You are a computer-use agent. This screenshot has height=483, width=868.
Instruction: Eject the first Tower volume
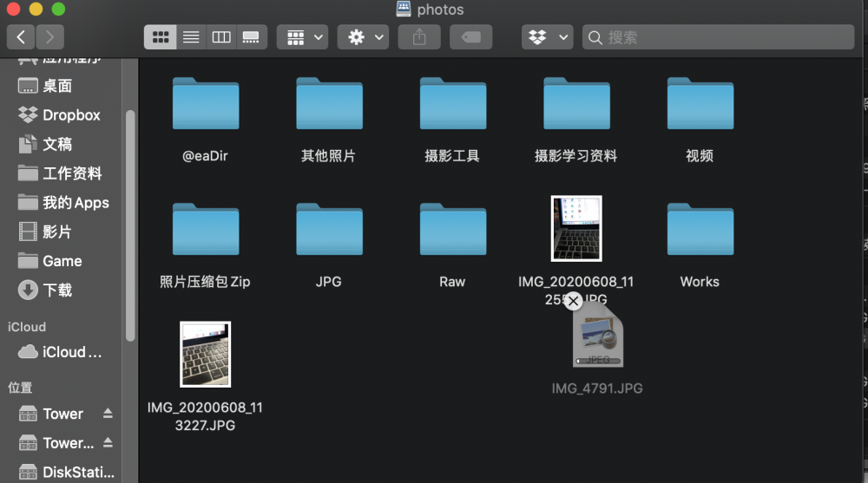click(108, 414)
